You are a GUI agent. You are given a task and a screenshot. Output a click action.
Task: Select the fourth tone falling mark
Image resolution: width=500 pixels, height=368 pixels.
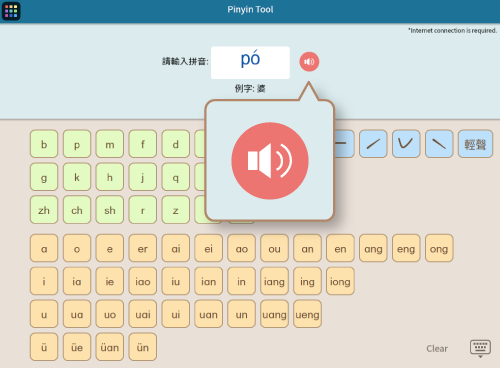(439, 144)
